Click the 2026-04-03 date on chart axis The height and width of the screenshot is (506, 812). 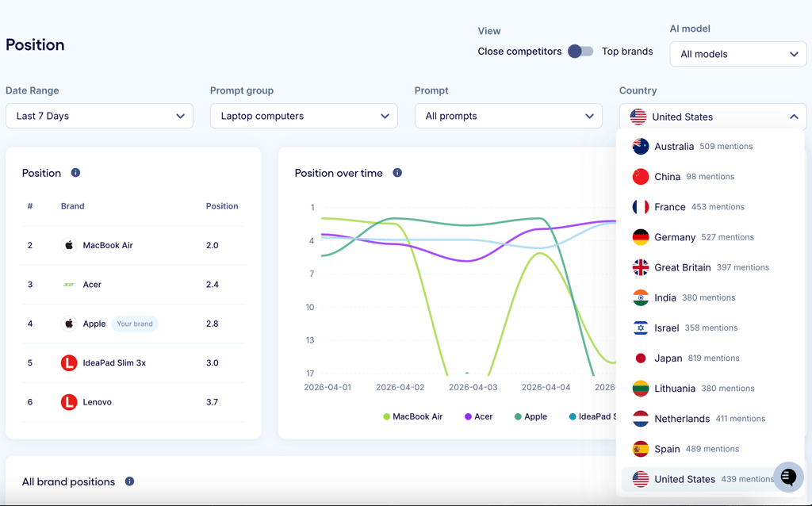click(x=473, y=387)
